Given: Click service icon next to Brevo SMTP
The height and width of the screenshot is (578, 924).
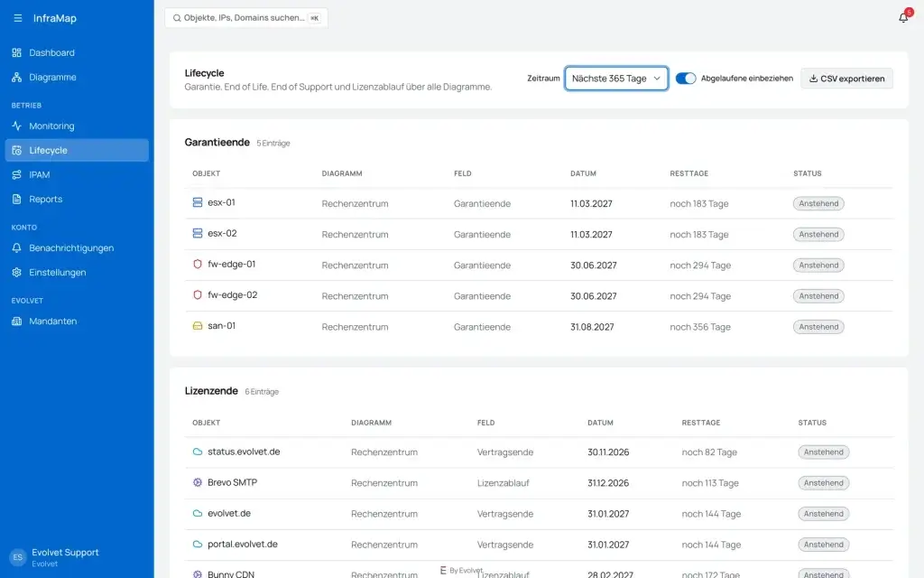Looking at the screenshot, I should (198, 482).
